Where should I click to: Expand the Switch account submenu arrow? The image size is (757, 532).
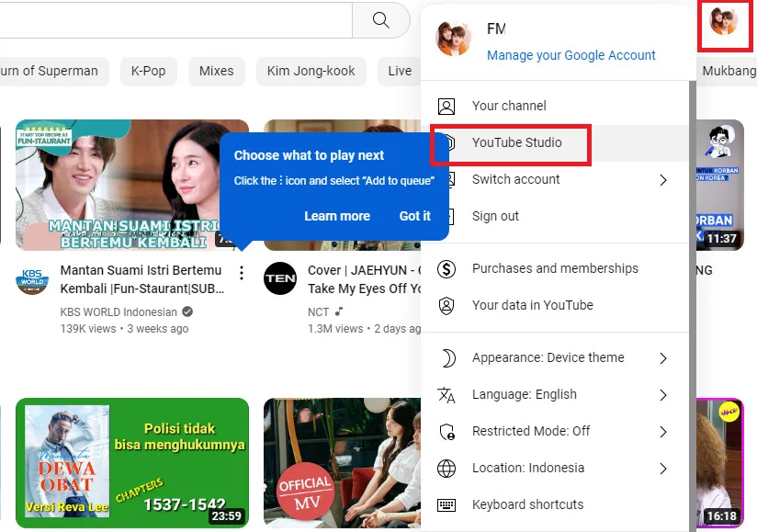click(x=663, y=180)
